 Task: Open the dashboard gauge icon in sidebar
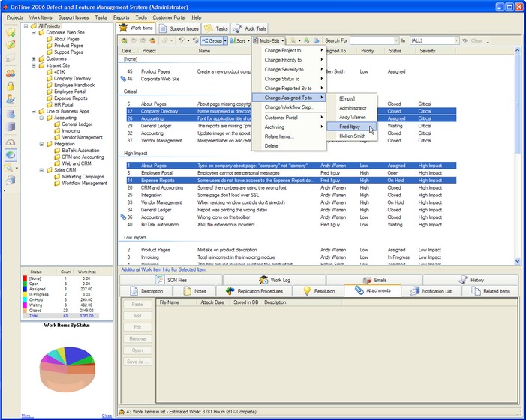click(11, 142)
